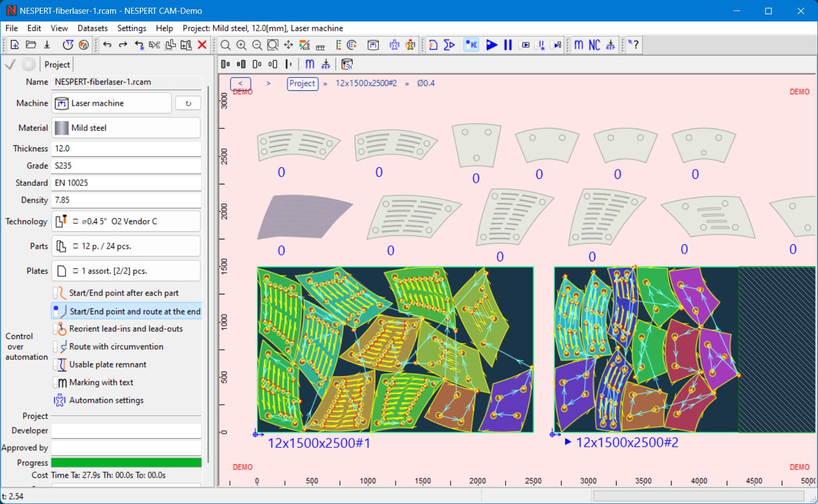The width and height of the screenshot is (818, 504).
Task: Click the redo arrow icon
Action: [x=123, y=45]
